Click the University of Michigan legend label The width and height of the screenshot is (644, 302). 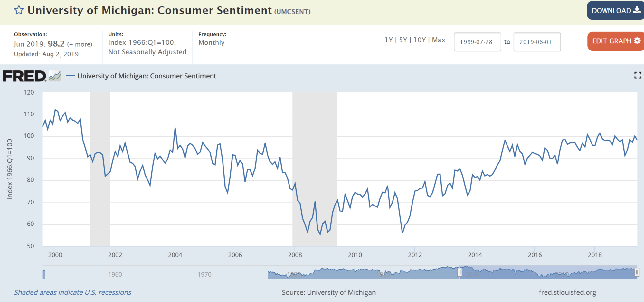147,76
